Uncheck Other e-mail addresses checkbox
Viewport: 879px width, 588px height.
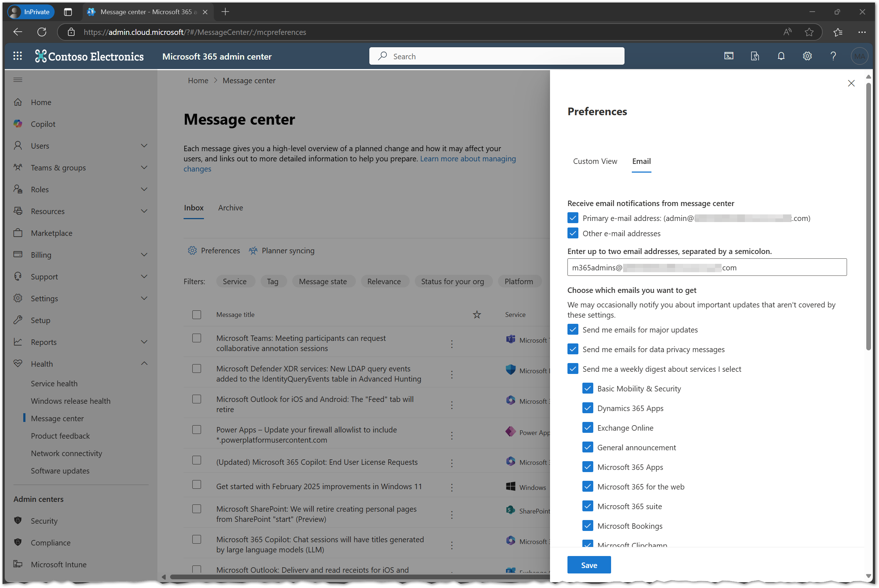coord(572,233)
